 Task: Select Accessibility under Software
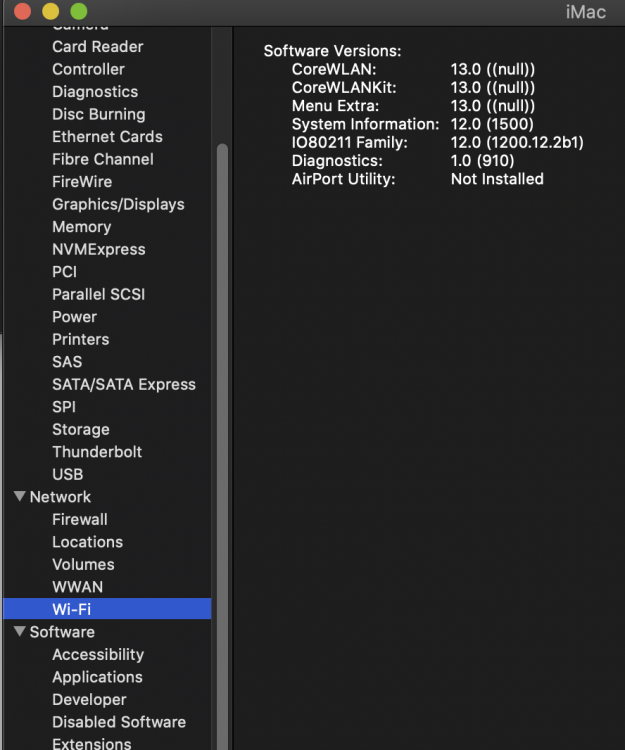pyautogui.click(x=98, y=654)
